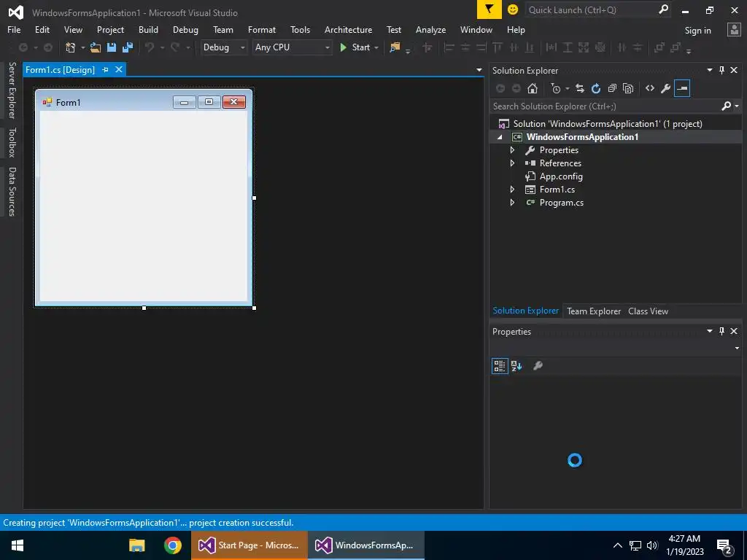Click the Property Pages wrench in Properties panel
Image resolution: width=747 pixels, height=560 pixels.
[538, 366]
